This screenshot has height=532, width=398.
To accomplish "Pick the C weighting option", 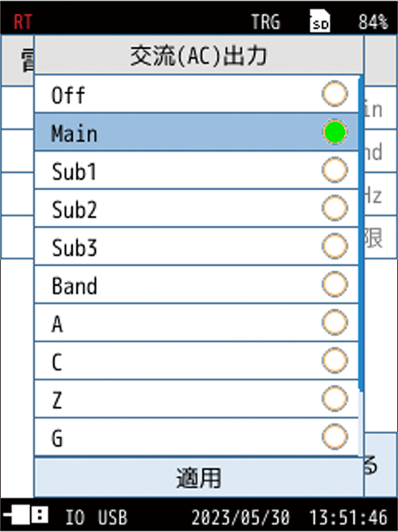I will coord(197,361).
